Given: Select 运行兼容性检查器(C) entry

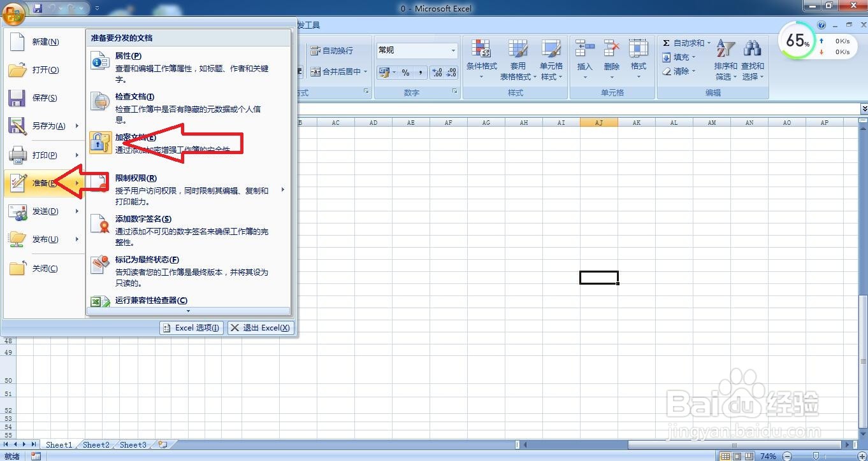Looking at the screenshot, I should tap(188, 301).
